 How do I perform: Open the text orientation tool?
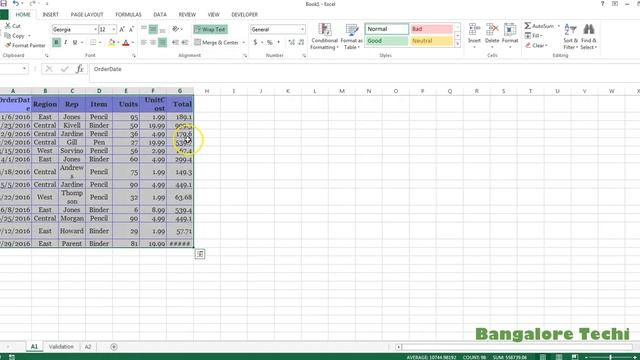(176, 29)
